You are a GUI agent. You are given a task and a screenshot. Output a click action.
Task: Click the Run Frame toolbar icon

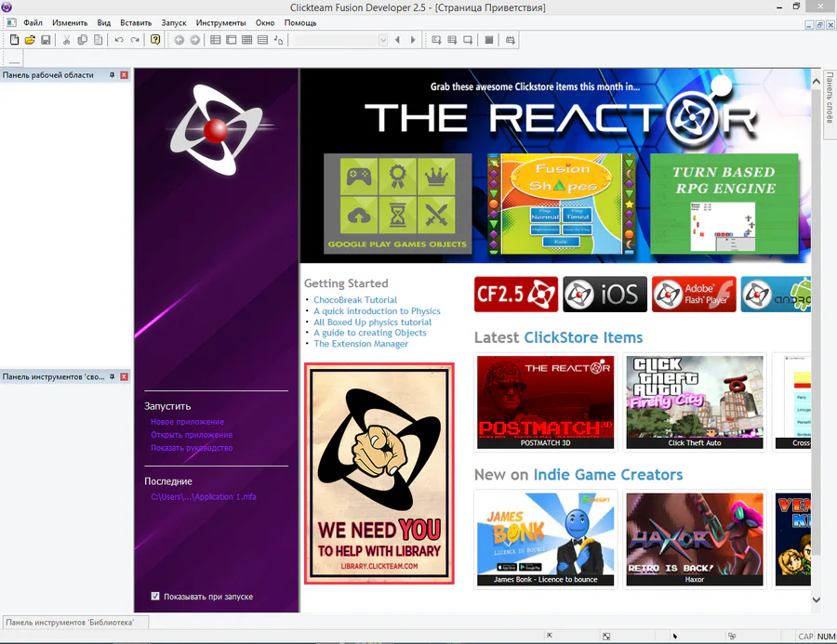tap(468, 40)
